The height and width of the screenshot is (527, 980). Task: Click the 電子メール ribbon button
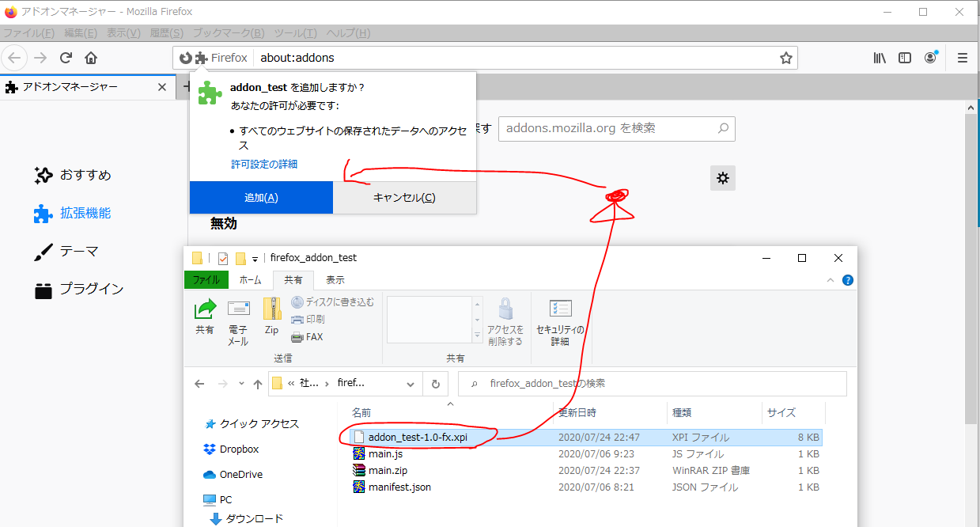[x=238, y=323]
